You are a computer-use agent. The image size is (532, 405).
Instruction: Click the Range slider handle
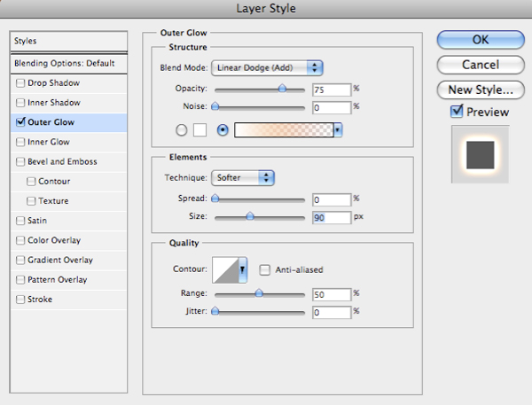tap(259, 293)
